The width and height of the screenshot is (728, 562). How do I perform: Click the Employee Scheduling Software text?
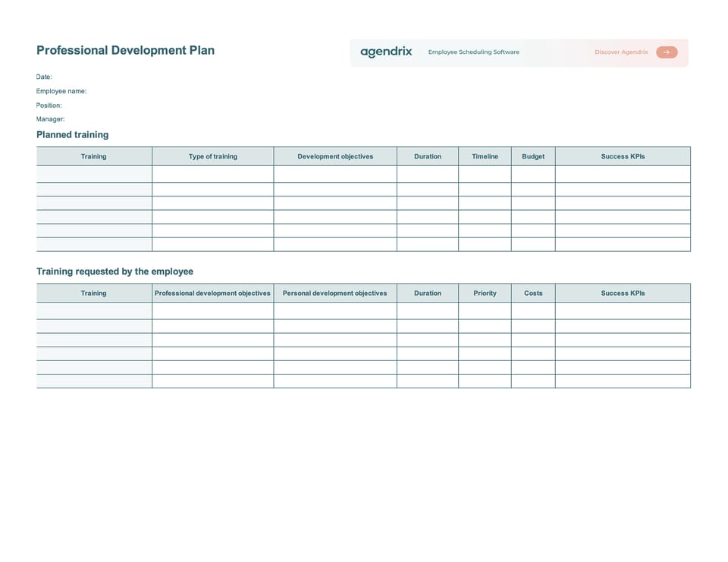(473, 52)
